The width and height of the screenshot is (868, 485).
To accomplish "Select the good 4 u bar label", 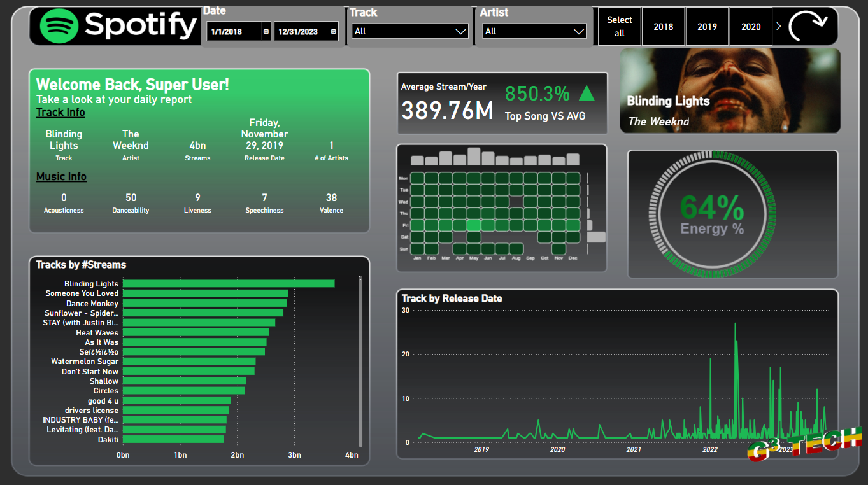I will click(103, 401).
